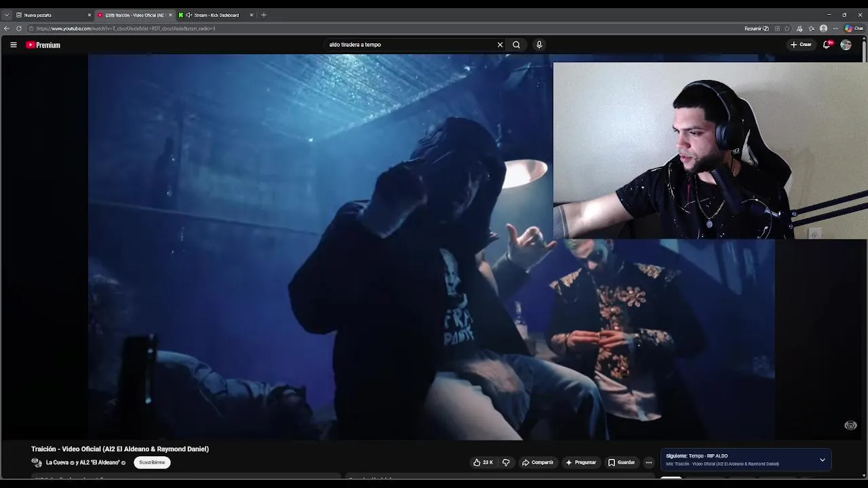868x488 pixels.
Task: Mute audio on Kick Dashboard tab
Action: click(189, 15)
